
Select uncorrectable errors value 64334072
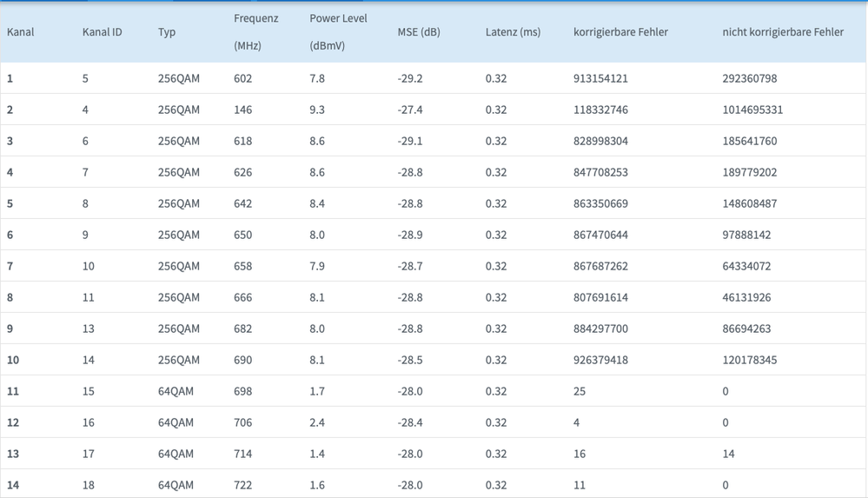(x=746, y=267)
